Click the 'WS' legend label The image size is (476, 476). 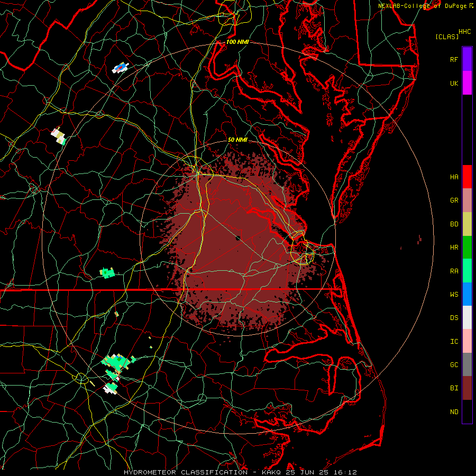[454, 294]
